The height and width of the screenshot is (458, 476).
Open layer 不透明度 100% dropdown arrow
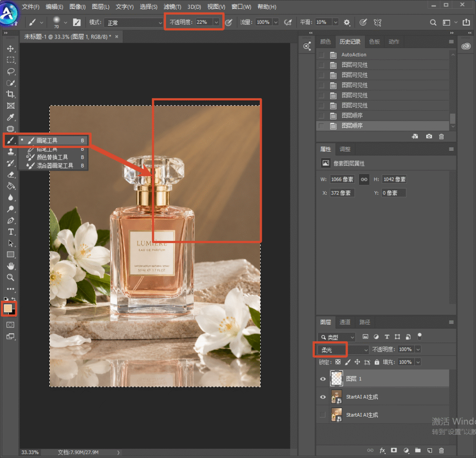(418, 350)
